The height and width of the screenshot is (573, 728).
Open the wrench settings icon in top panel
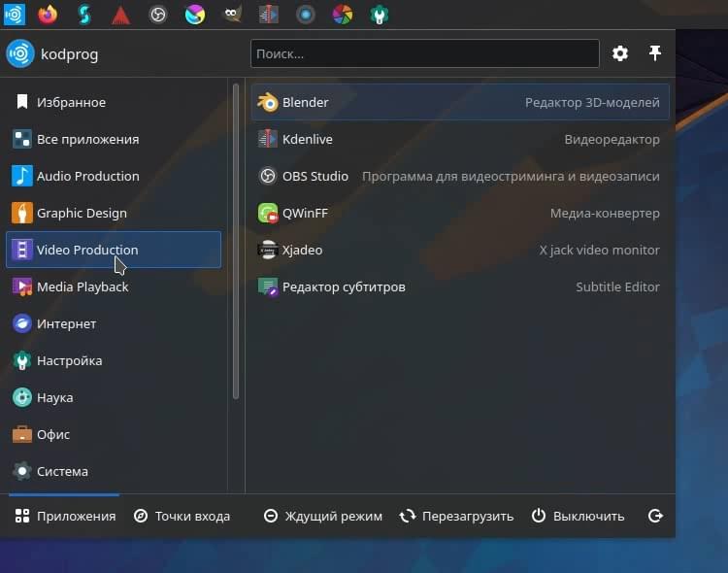[380, 15]
